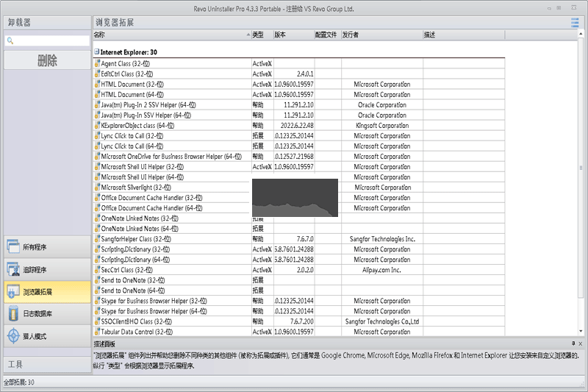Click the icon beside Lync Click to Call (32-位)

coord(97,136)
